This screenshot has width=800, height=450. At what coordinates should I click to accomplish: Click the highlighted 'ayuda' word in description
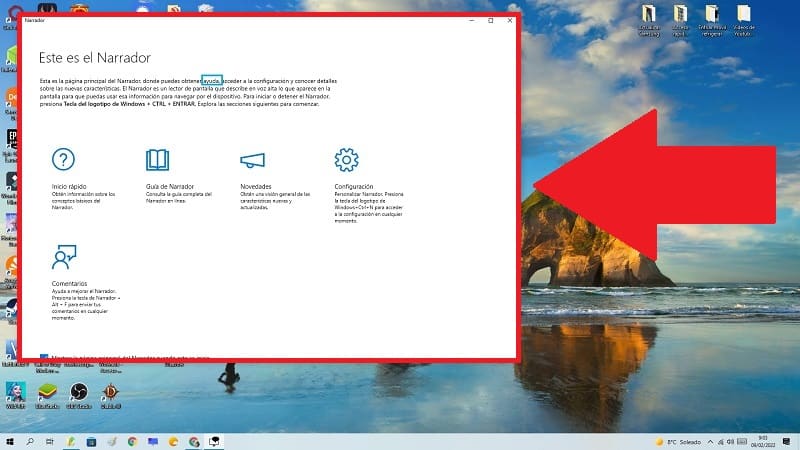[212, 81]
